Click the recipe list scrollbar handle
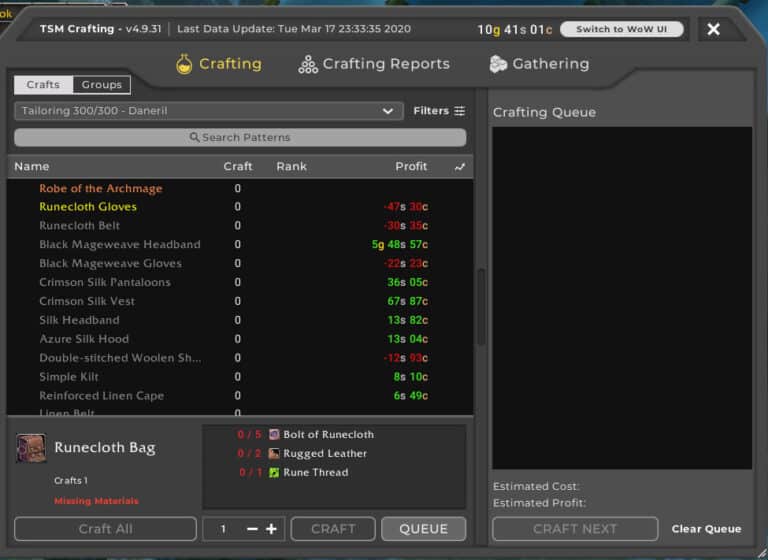This screenshot has width=768, height=560. pyautogui.click(x=481, y=306)
